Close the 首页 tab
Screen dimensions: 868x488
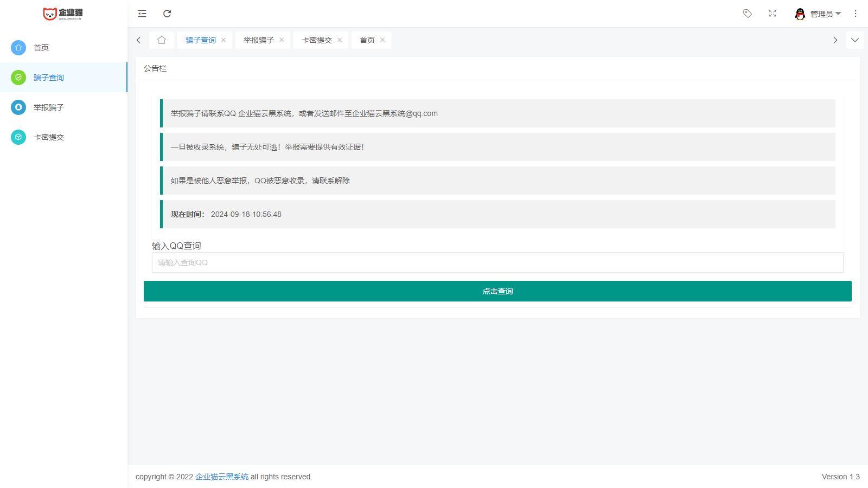pyautogui.click(x=382, y=40)
